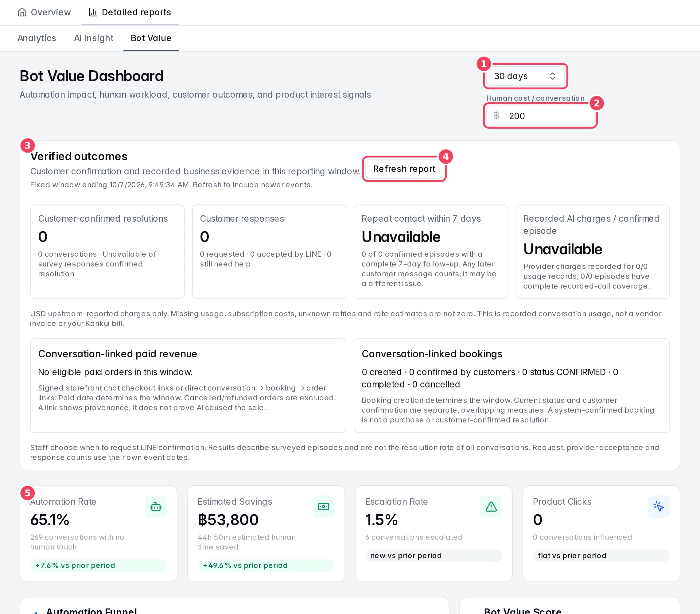Click '0 conversations influenced' text
The image size is (700, 614).
coord(582,537)
